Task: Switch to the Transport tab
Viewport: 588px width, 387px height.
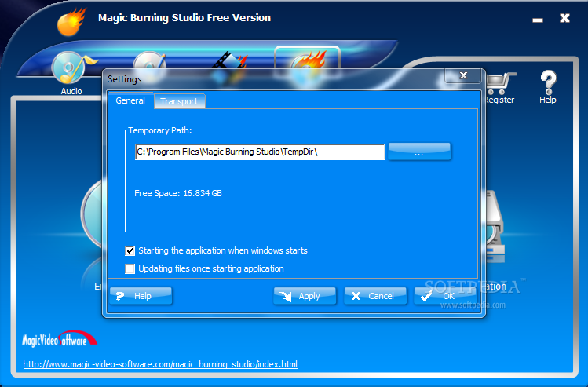Action: (179, 101)
